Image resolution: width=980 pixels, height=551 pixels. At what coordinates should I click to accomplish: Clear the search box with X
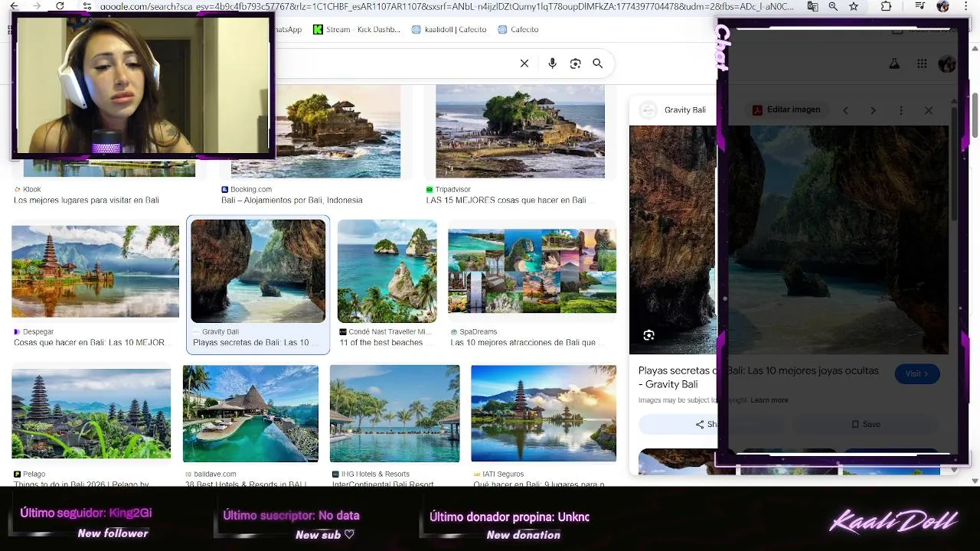click(524, 64)
